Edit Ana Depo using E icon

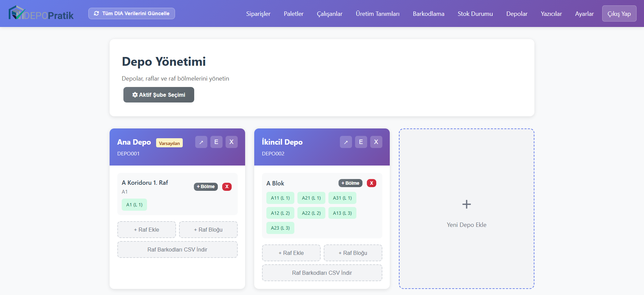tap(216, 142)
